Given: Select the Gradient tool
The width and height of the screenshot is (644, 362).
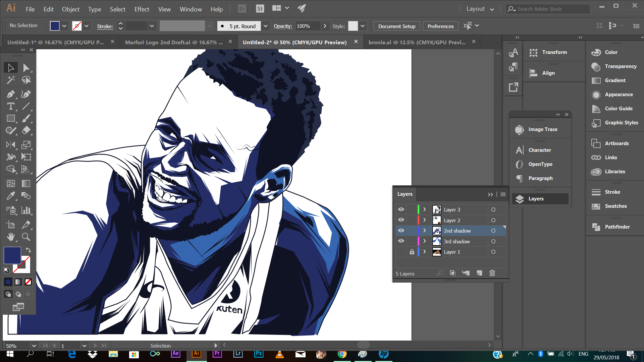Looking at the screenshot, I should pos(26,183).
